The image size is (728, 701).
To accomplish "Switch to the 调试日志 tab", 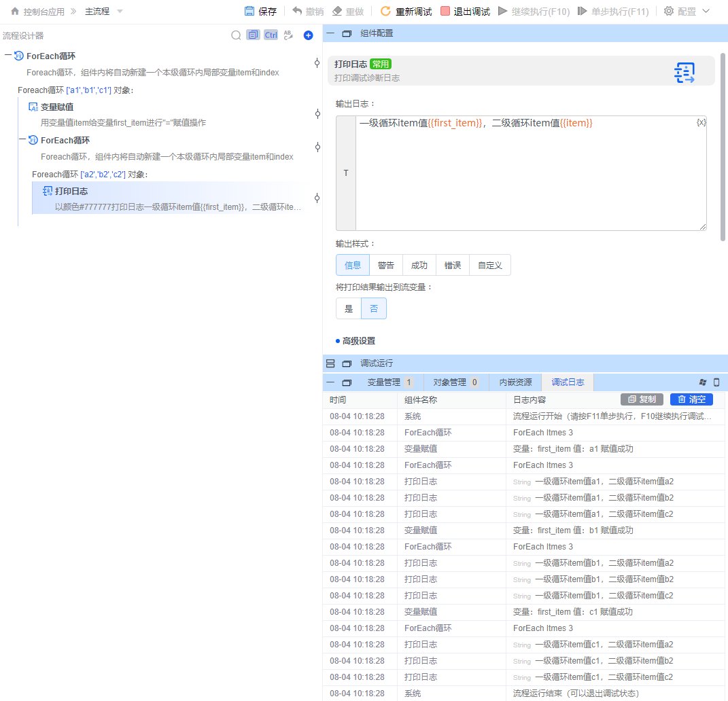I will 568,382.
